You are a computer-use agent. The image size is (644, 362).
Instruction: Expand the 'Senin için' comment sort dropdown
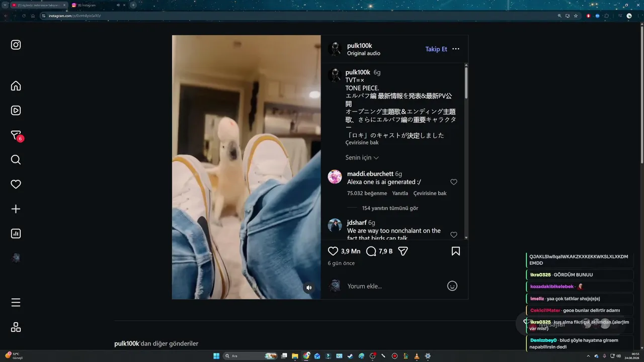pos(362,158)
